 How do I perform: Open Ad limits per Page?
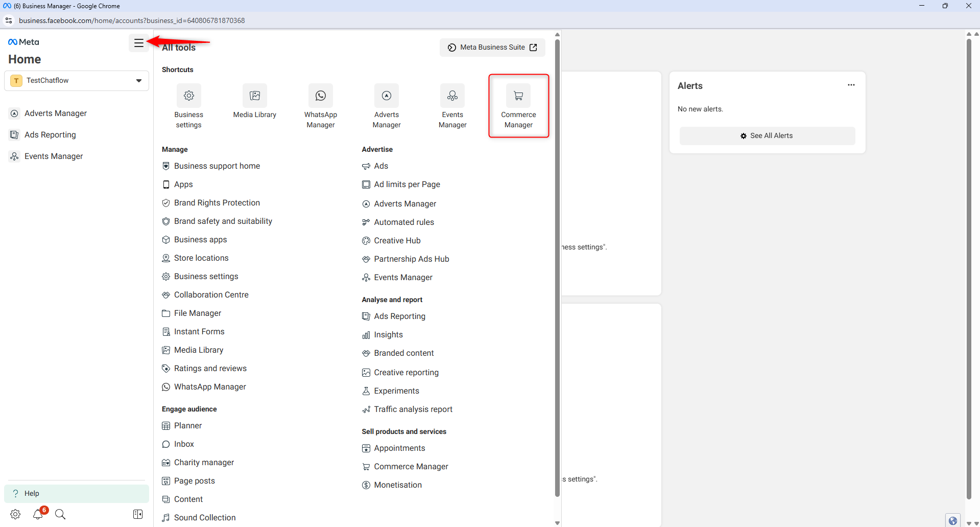coord(401,185)
